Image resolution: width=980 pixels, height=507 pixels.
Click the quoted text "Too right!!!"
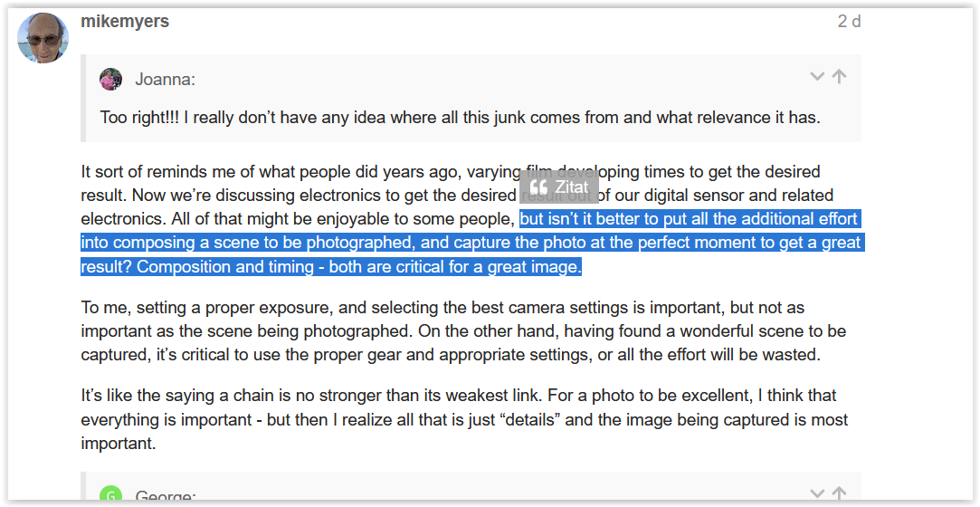143,118
